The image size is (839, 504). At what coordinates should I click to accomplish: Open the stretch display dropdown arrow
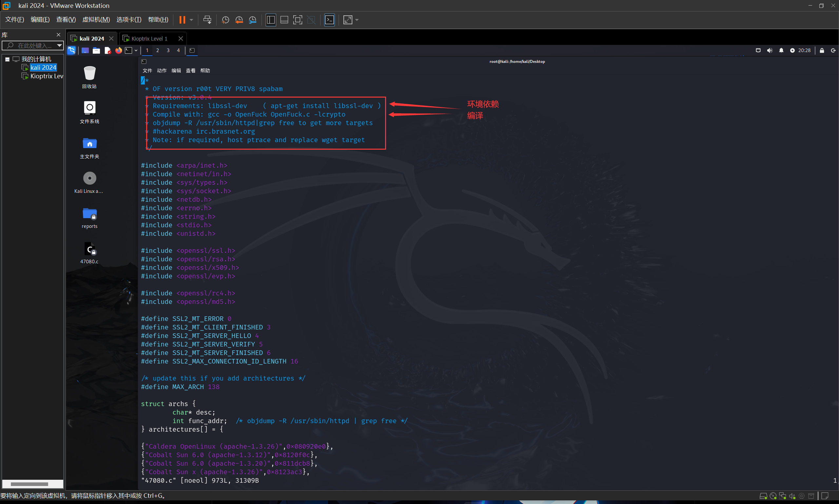tap(357, 20)
